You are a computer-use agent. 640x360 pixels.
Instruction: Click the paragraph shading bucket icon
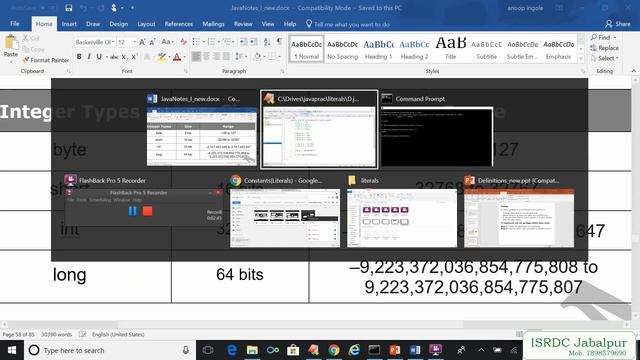coord(257,56)
